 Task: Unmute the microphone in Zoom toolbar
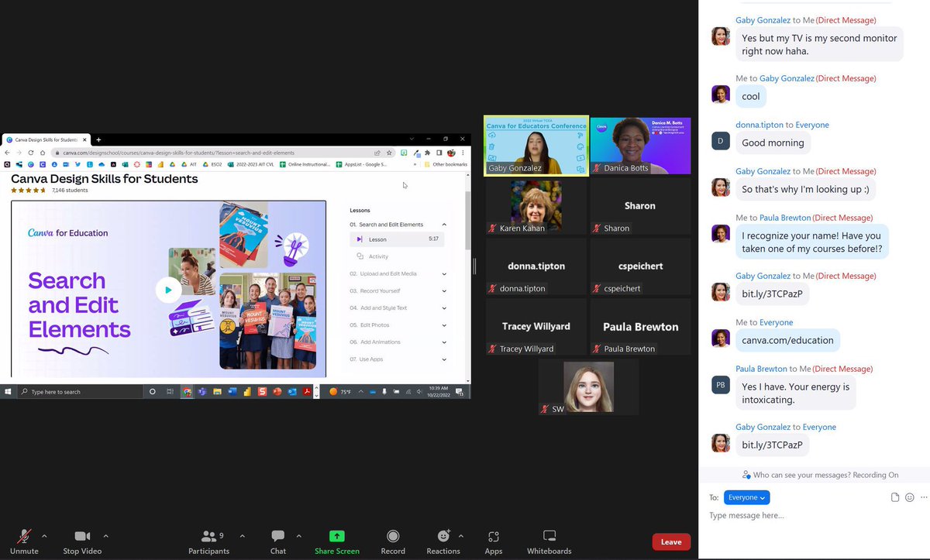click(25, 541)
